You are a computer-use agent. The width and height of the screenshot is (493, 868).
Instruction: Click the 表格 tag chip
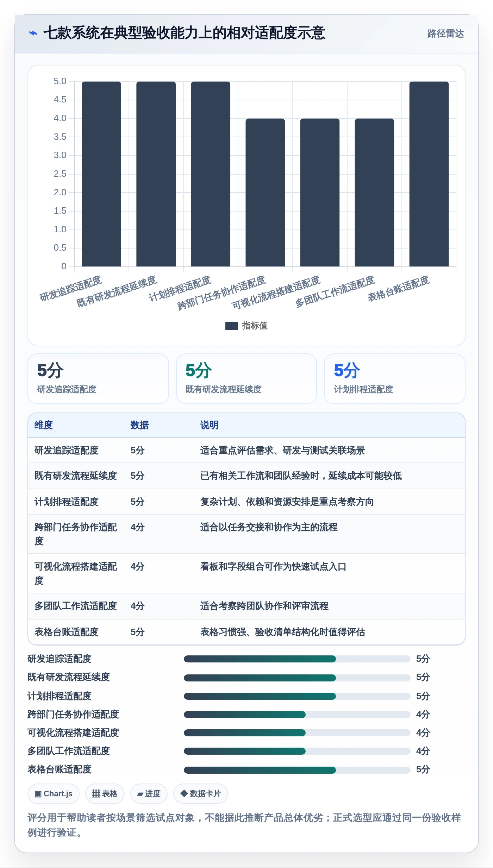pos(105,794)
